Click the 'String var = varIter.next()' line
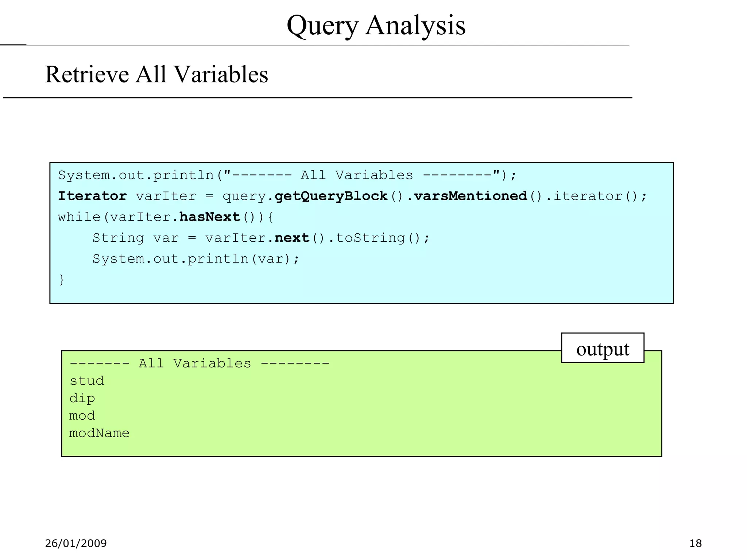747x560 pixels. point(261,238)
